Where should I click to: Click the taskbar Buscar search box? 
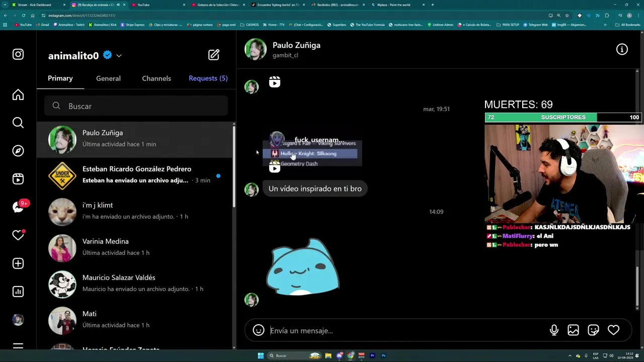pos(295,355)
